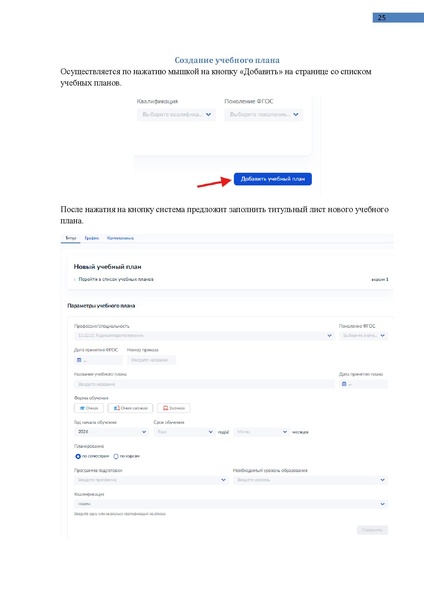424x600 pixels.
Task: Select the «по семестрам» radio button
Action: (x=78, y=457)
